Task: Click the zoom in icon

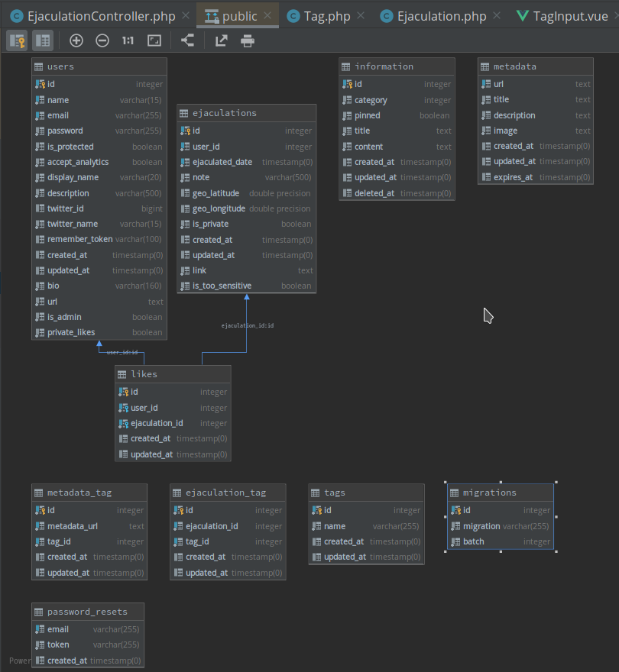Action: pyautogui.click(x=76, y=41)
